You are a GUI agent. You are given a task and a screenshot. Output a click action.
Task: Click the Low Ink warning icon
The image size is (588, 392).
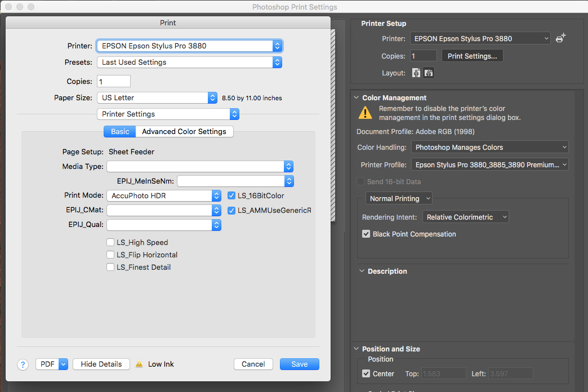(x=139, y=364)
